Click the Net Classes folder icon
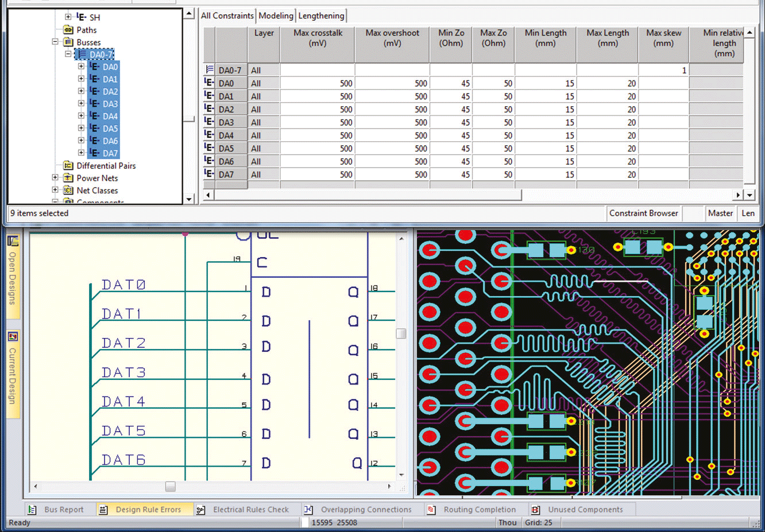Viewport: 765px width, 532px height. 68,191
